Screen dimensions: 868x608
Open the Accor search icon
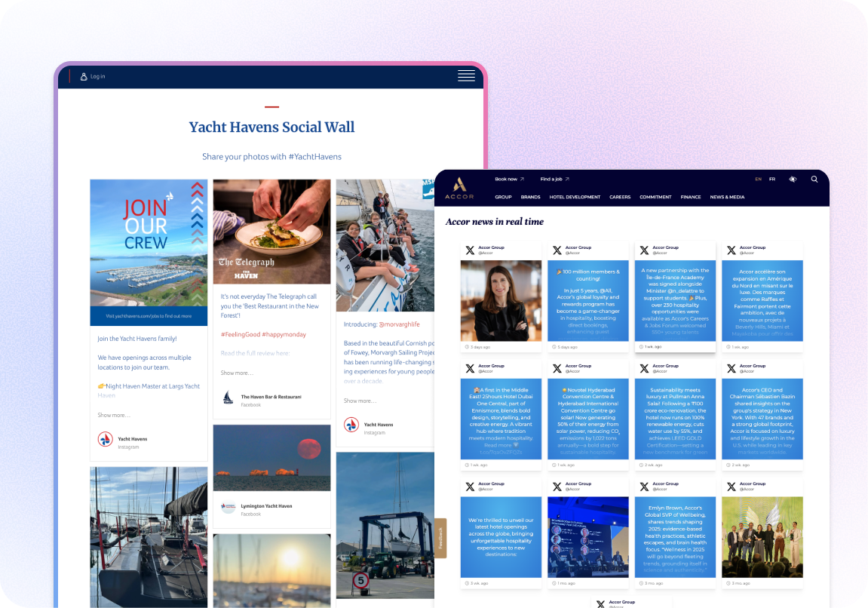point(814,179)
